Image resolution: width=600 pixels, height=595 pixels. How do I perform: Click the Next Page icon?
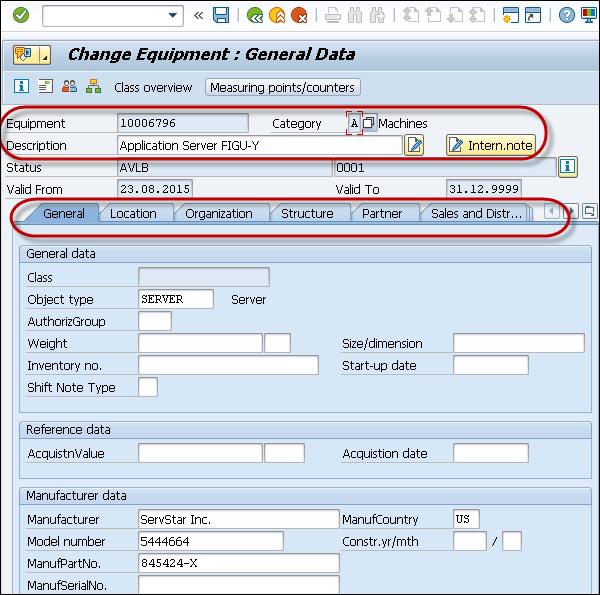pos(455,16)
